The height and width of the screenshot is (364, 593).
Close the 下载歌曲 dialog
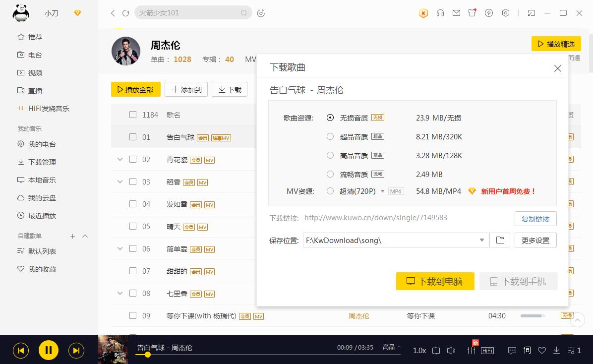[557, 68]
